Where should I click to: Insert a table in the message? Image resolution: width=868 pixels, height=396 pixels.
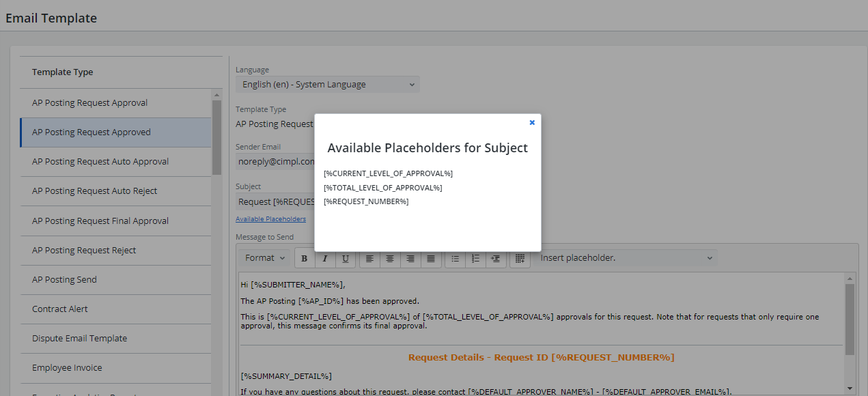[520, 258]
